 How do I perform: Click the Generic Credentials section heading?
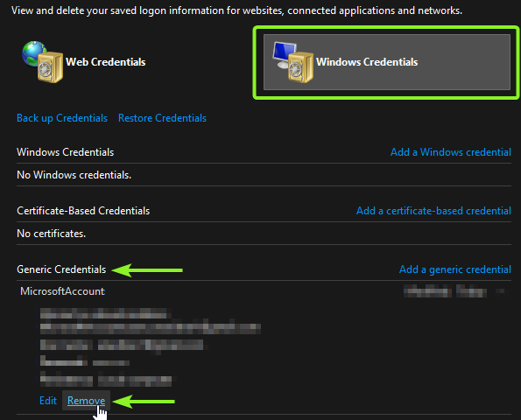tap(61, 269)
